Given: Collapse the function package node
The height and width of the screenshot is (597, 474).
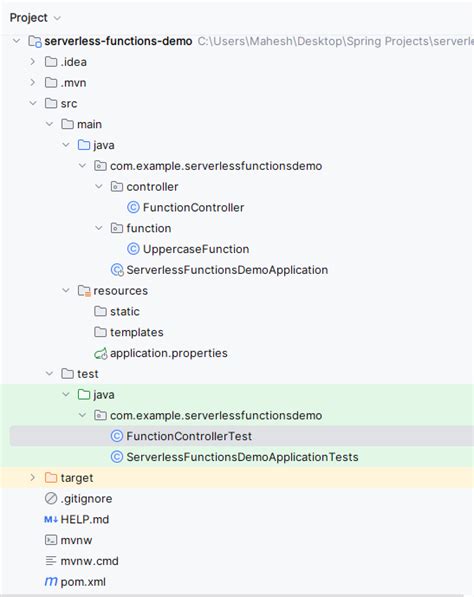Looking at the screenshot, I should pos(99,228).
